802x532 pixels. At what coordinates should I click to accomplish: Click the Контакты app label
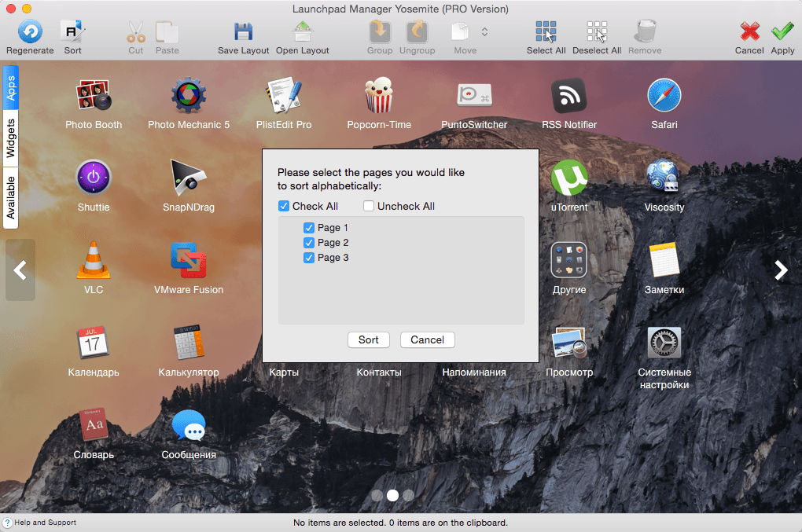coord(379,372)
